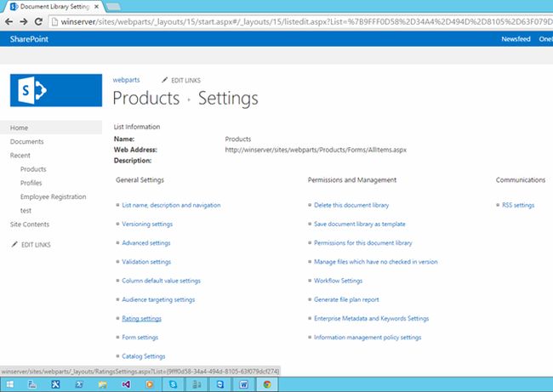553x392 pixels.
Task: Open TeamViewer from the taskbar
Action: pyautogui.click(x=220, y=384)
